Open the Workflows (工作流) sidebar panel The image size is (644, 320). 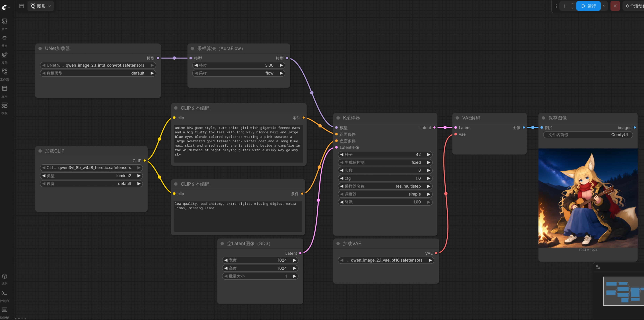(5, 75)
